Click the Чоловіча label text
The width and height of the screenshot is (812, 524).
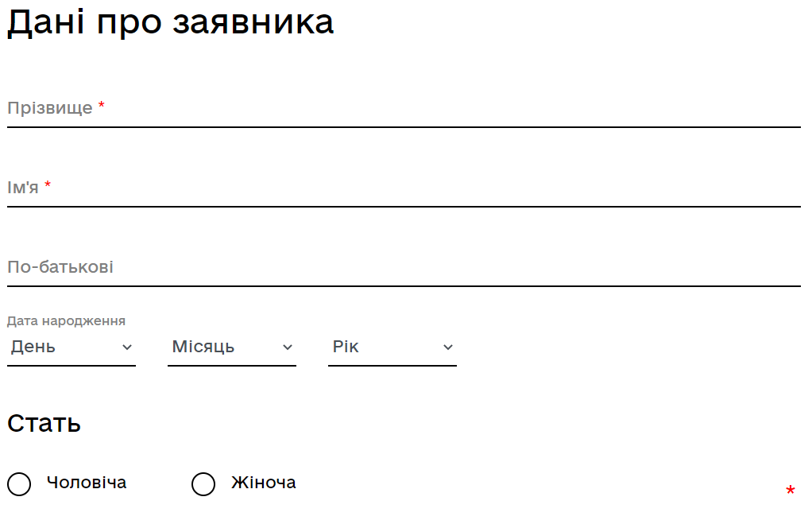87,483
